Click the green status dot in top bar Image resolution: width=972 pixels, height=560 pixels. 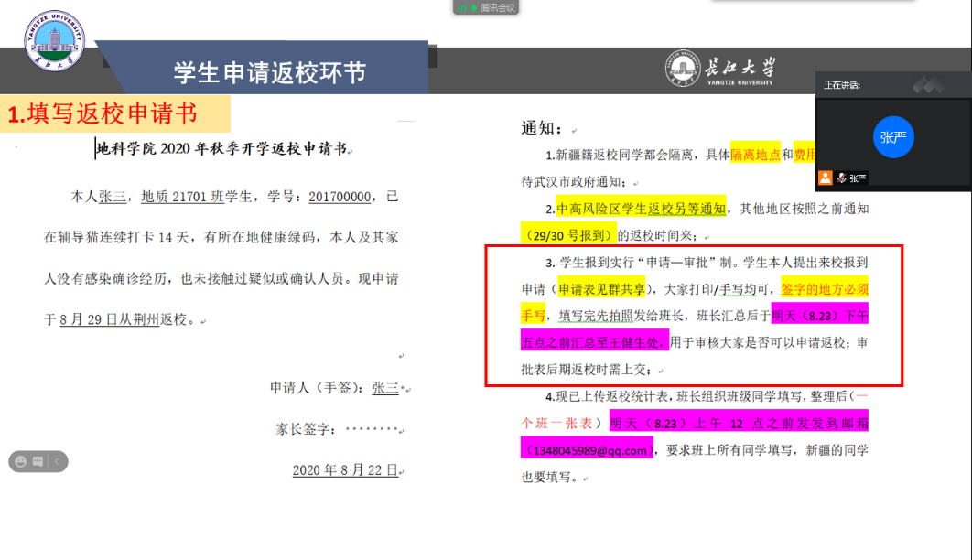[474, 7]
